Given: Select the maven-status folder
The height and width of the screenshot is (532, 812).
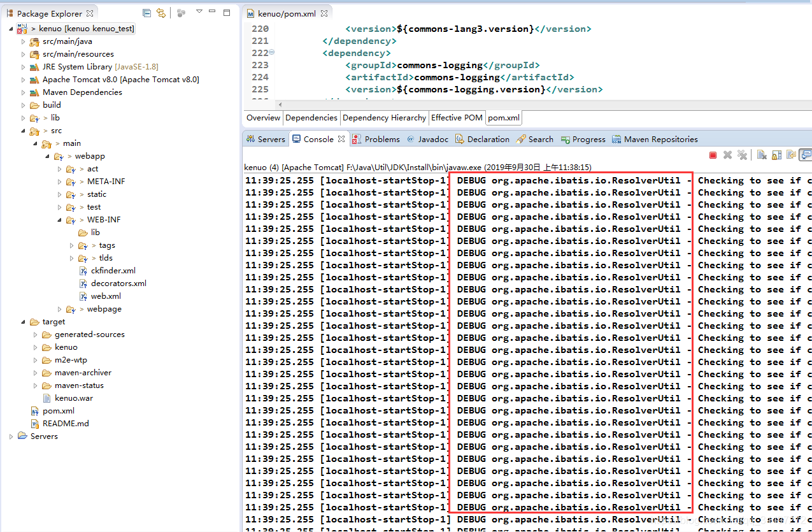Looking at the screenshot, I should [x=79, y=385].
